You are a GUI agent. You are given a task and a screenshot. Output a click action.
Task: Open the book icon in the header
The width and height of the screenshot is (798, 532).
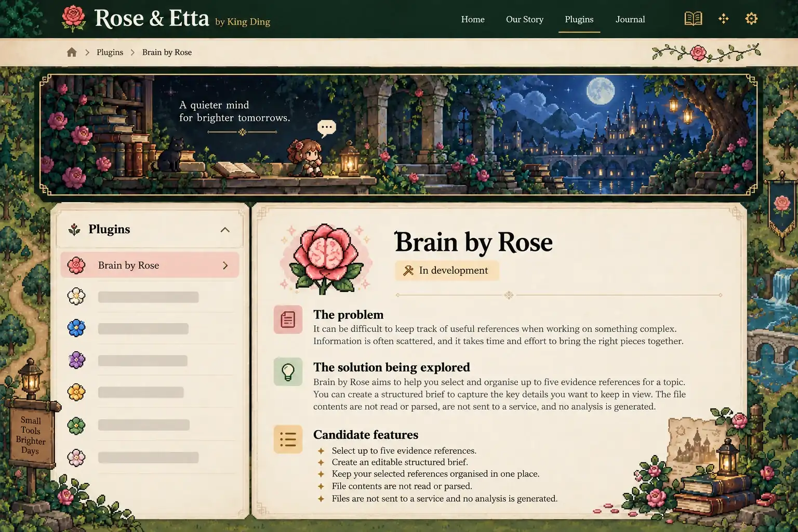(693, 19)
